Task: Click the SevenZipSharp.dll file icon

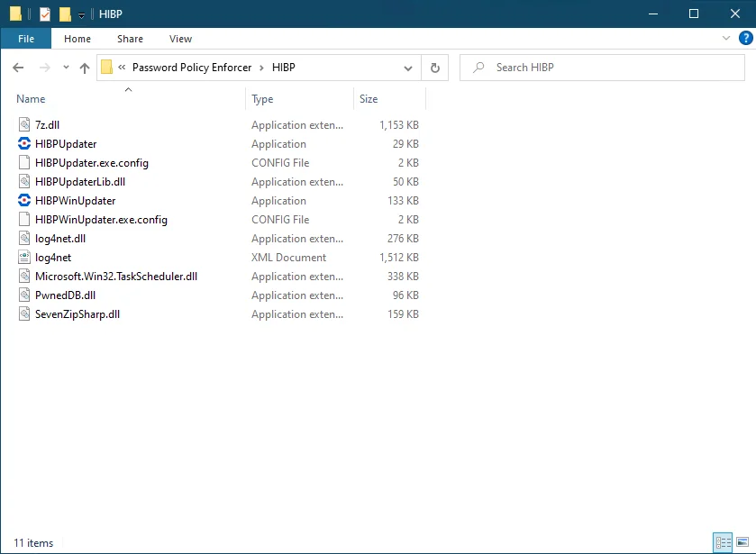Action: (24, 313)
